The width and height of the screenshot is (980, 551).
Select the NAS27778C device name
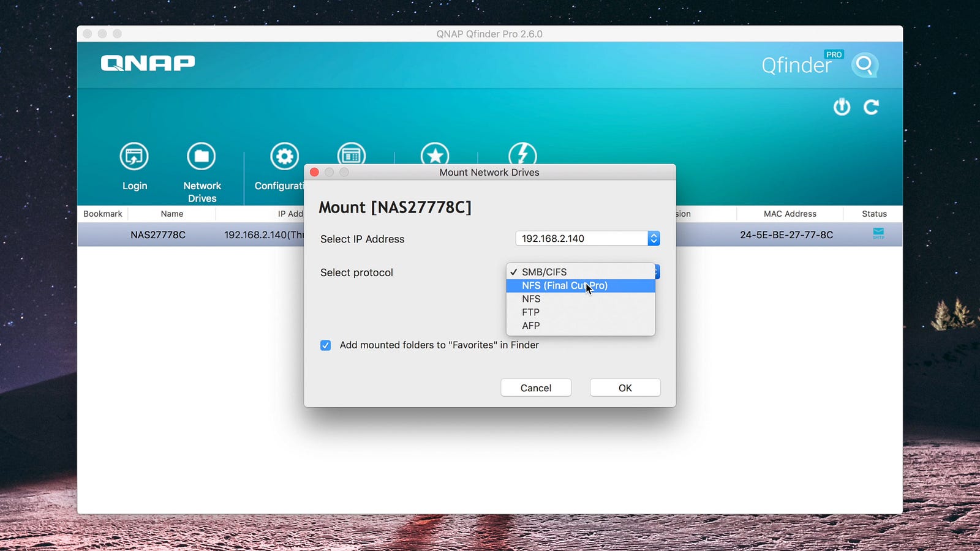(x=158, y=234)
